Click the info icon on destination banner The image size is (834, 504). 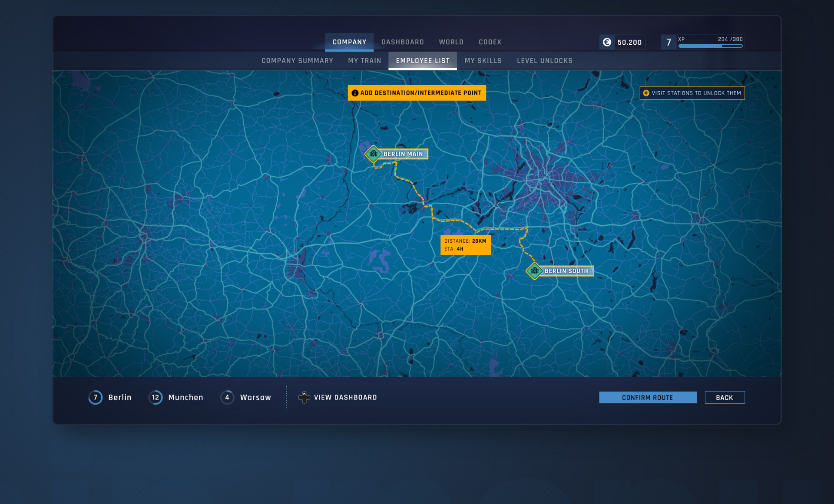click(x=355, y=93)
